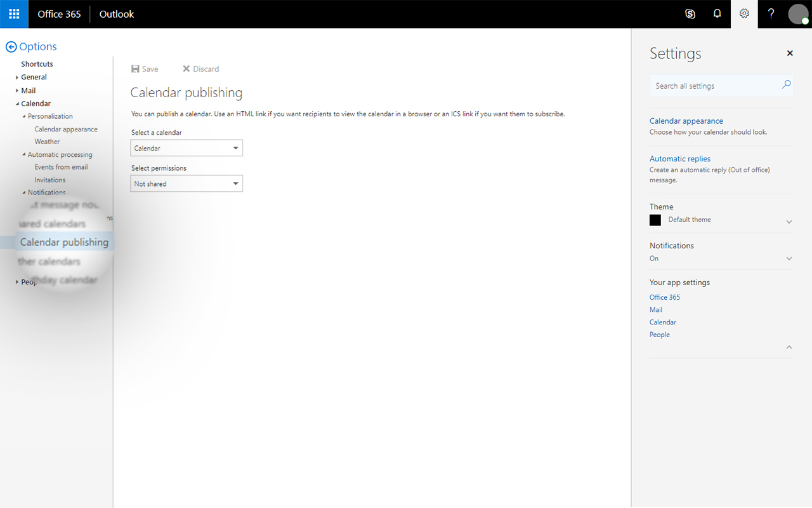Viewport: 812px width, 508px height.
Task: Open Automatic replies link in Settings panel
Action: [x=680, y=159]
